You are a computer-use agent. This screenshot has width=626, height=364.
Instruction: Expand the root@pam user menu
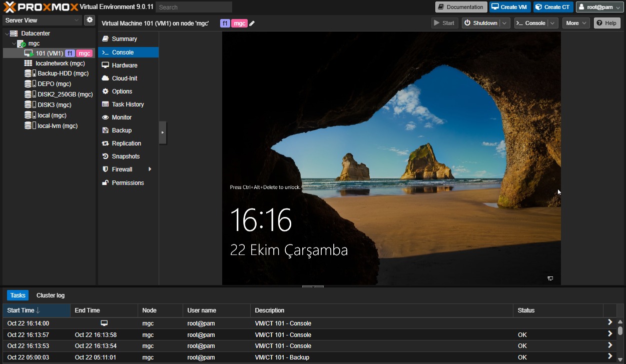tap(599, 7)
